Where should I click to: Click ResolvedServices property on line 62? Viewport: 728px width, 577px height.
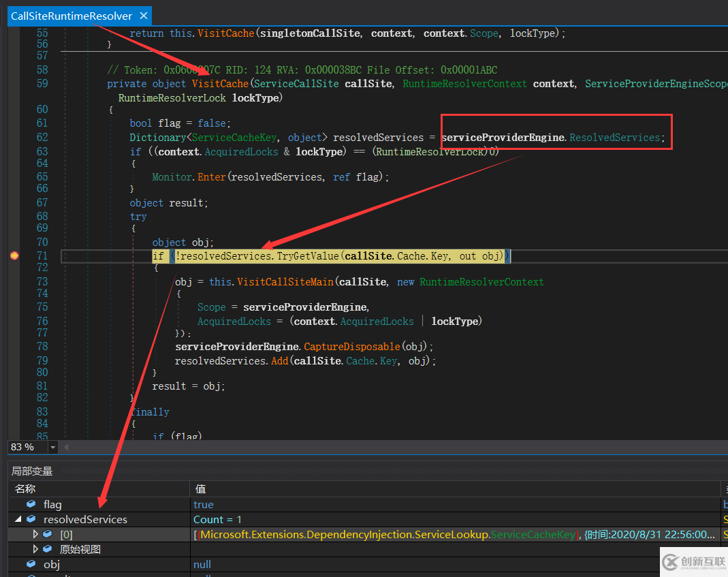tap(615, 138)
